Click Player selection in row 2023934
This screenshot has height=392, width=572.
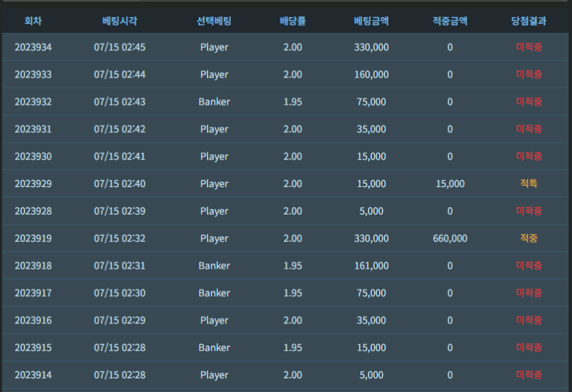pos(214,47)
